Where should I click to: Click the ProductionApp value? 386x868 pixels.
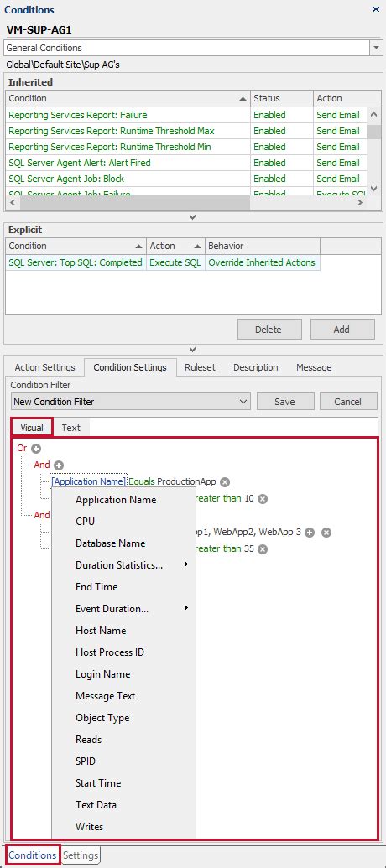pyautogui.click(x=186, y=481)
